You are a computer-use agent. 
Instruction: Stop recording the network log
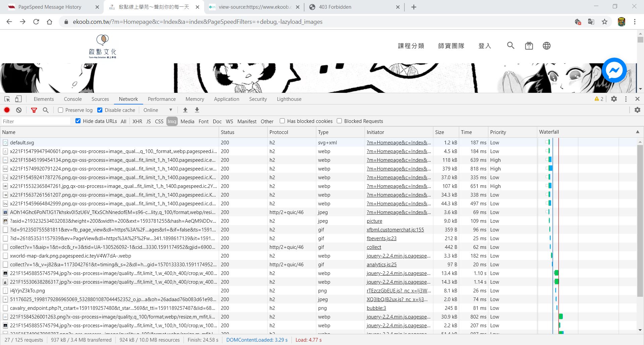coord(7,110)
